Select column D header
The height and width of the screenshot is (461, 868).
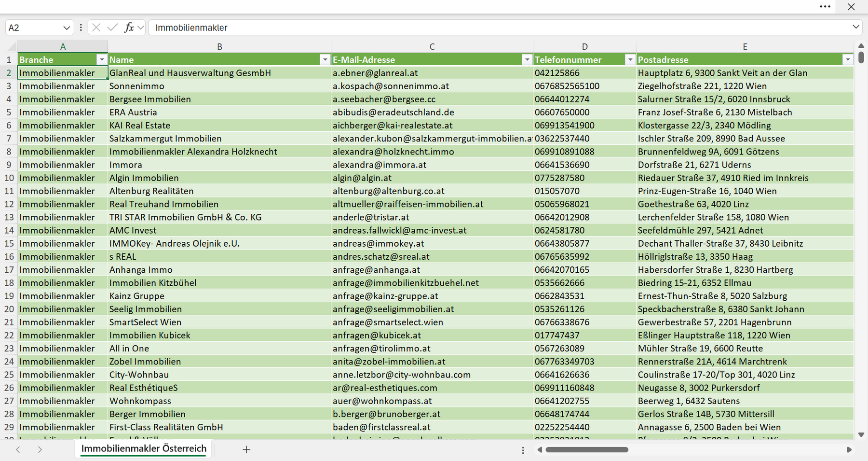pyautogui.click(x=584, y=47)
